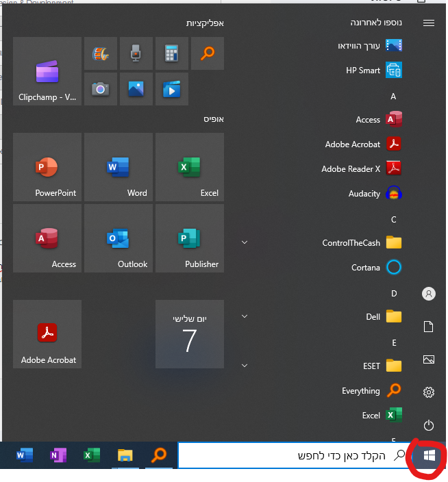Select the אפליקציות tile group header
The height and width of the screenshot is (482, 448).
[205, 23]
